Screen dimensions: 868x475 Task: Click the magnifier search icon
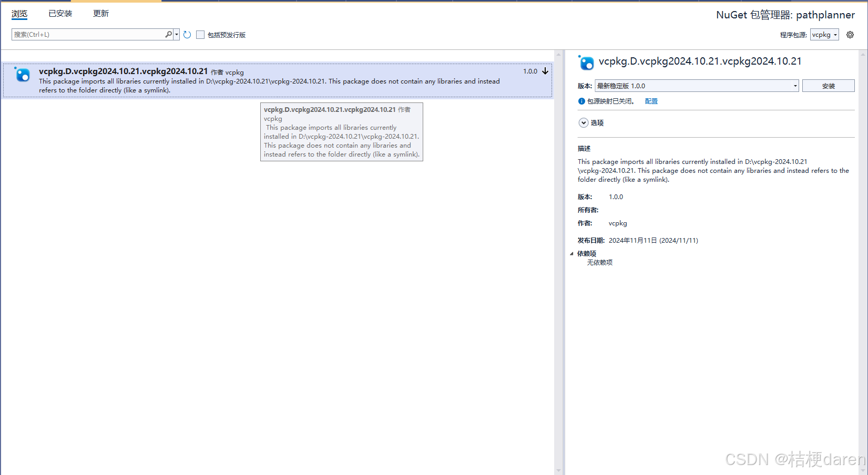click(x=169, y=35)
